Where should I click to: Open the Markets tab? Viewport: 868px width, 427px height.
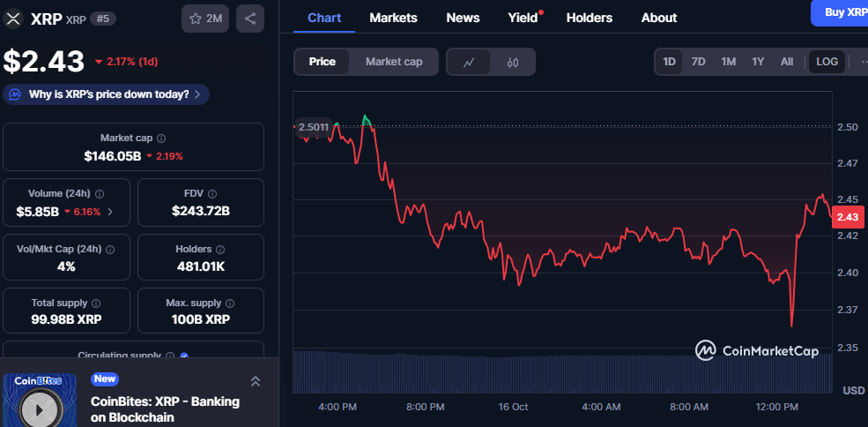point(393,18)
